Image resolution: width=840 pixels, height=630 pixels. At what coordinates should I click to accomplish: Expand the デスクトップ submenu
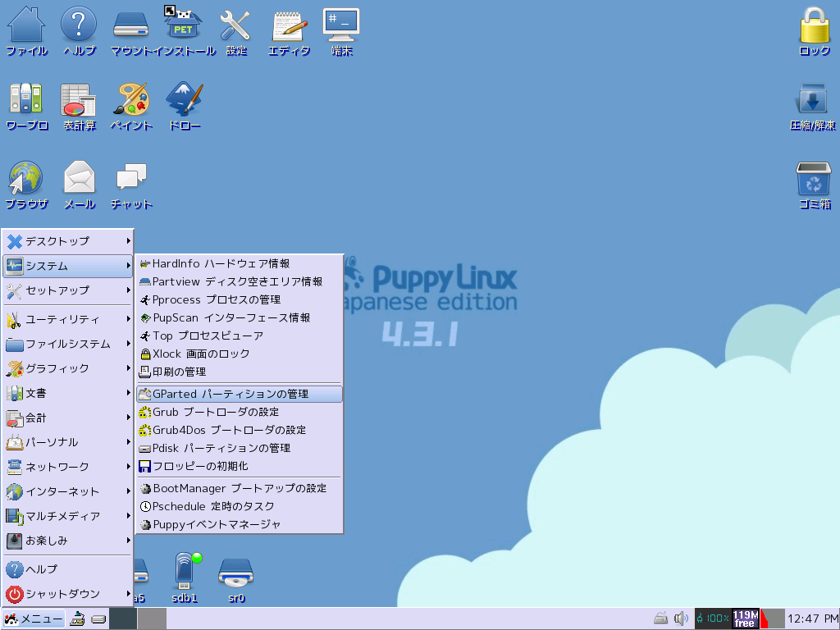pos(67,242)
